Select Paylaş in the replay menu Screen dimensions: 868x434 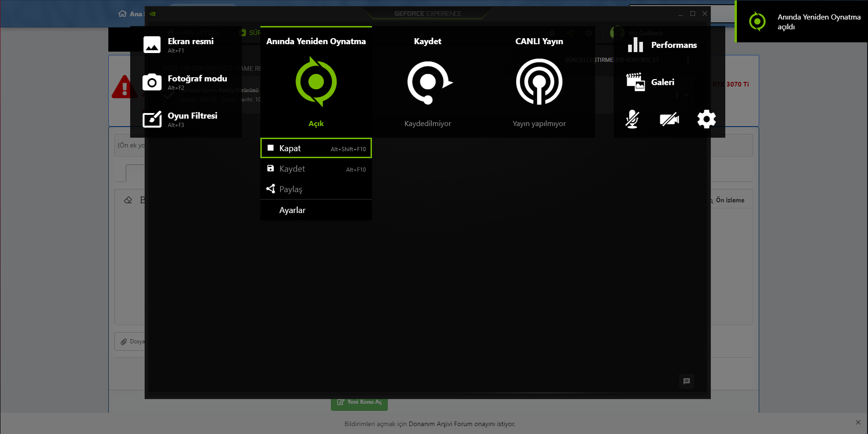(316, 189)
